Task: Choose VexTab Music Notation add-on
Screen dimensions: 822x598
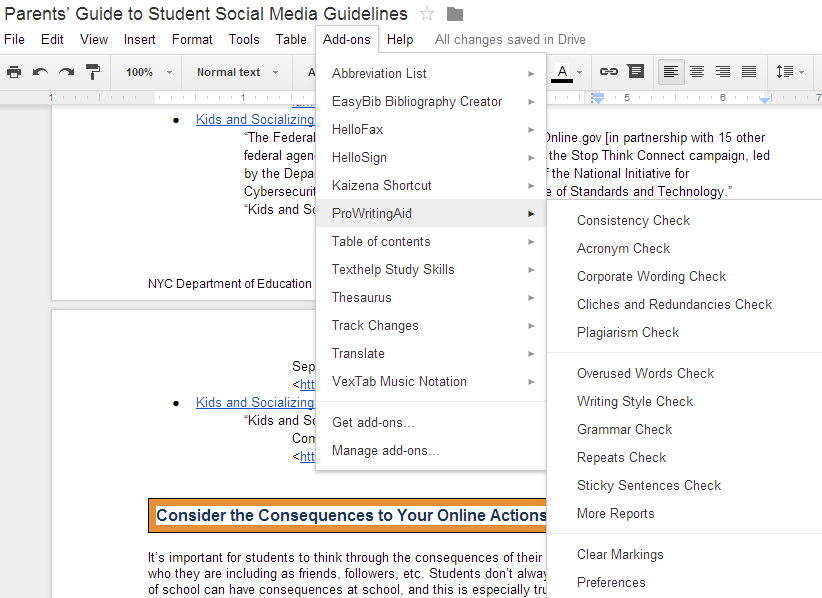Action: tap(431, 382)
